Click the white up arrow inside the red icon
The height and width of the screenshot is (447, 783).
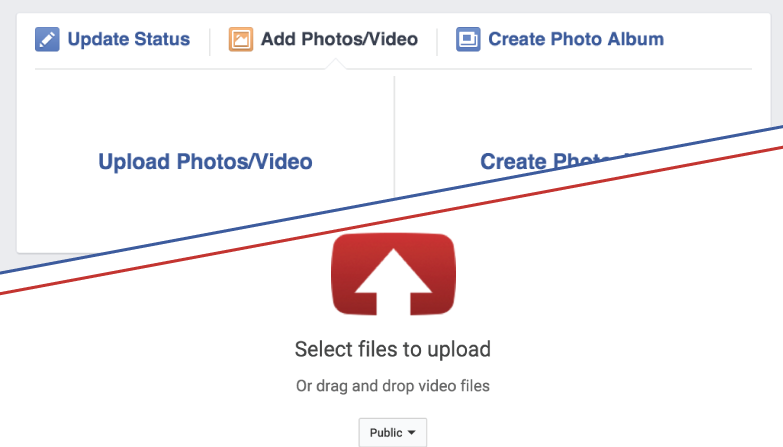(393, 281)
